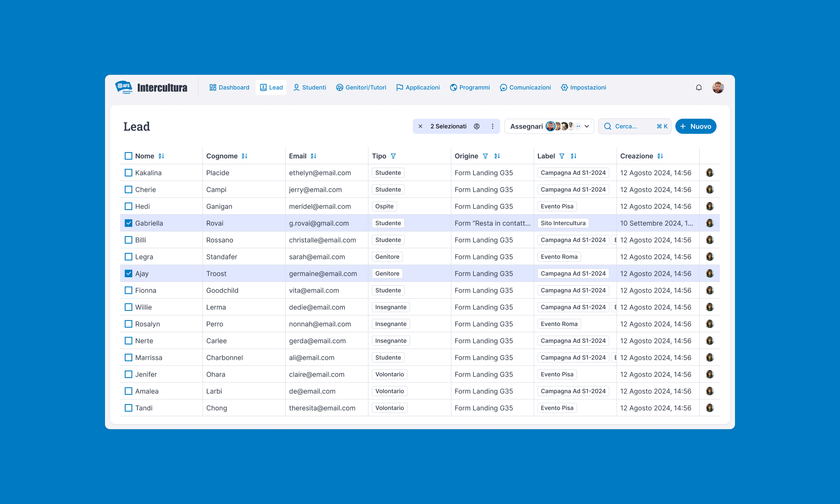Screen dimensions: 840x504
Task: Open the Studenti tab
Action: [x=310, y=87]
